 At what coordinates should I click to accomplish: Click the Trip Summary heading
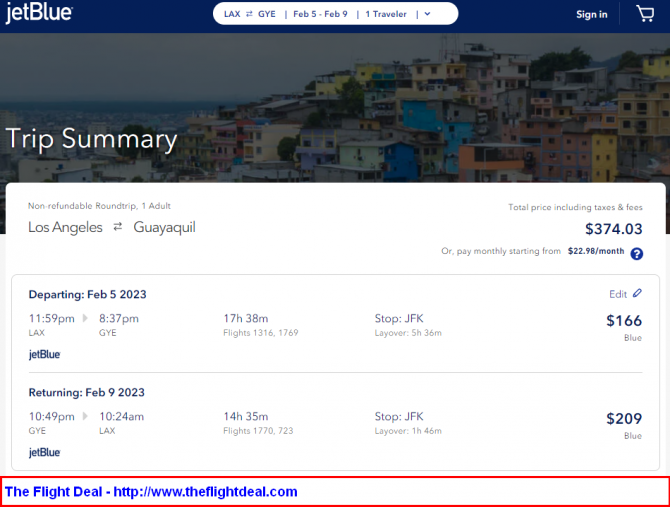point(91,139)
